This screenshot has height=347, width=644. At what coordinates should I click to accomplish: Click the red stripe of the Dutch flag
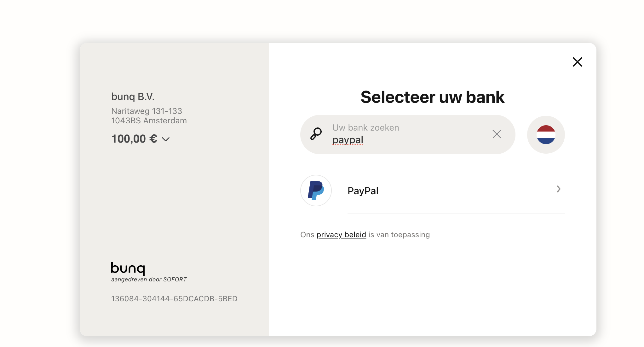pyautogui.click(x=546, y=128)
